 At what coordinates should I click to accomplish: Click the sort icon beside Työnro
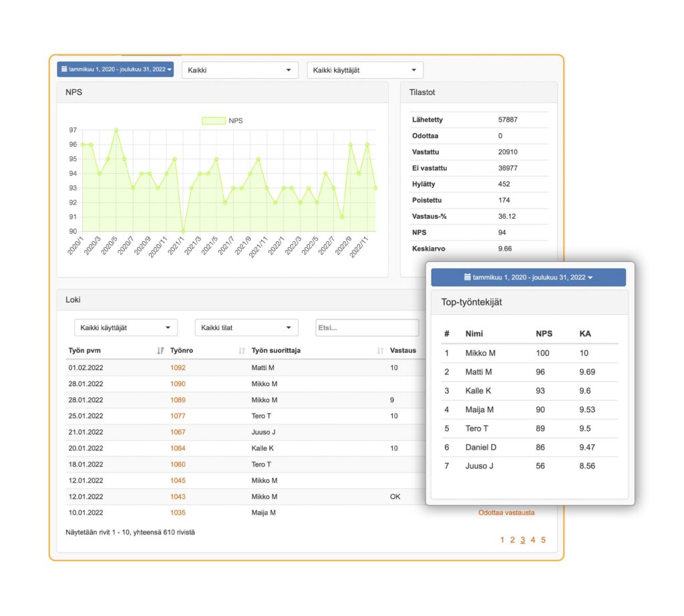tap(242, 351)
